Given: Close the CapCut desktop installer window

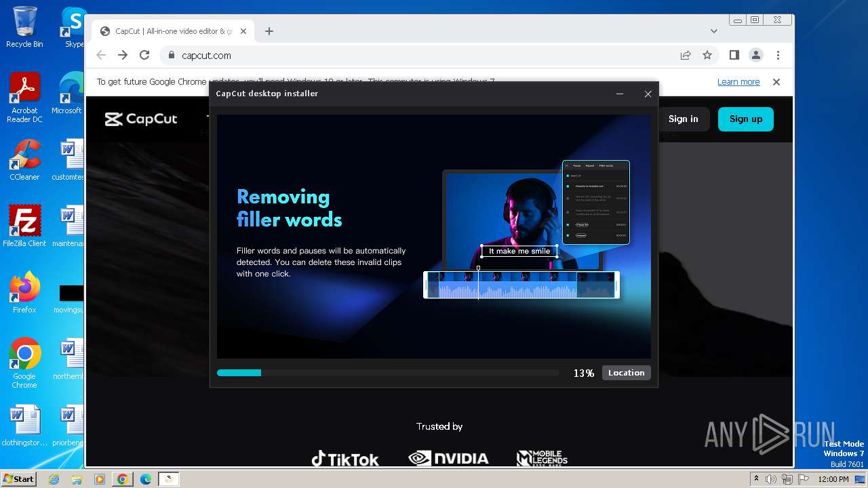Looking at the screenshot, I should (x=648, y=94).
